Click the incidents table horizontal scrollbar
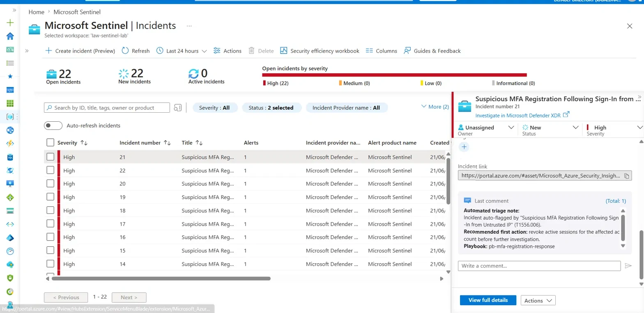This screenshot has height=313, width=644. (x=161, y=278)
